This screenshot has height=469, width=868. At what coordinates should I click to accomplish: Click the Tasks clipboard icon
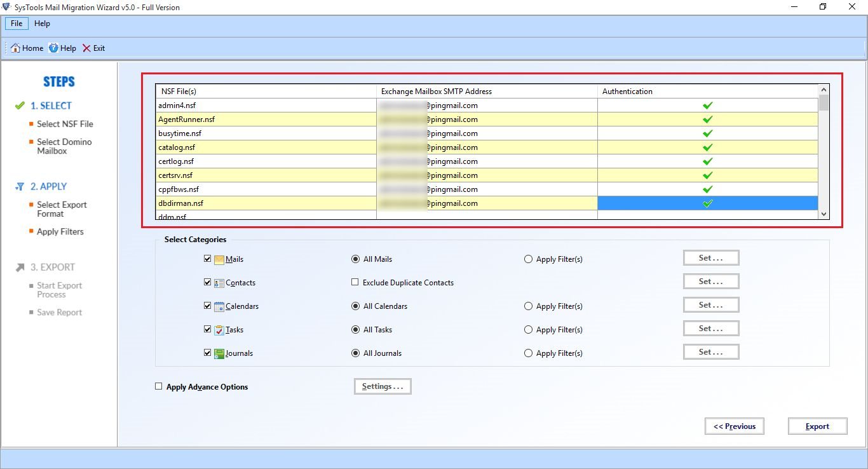[219, 330]
